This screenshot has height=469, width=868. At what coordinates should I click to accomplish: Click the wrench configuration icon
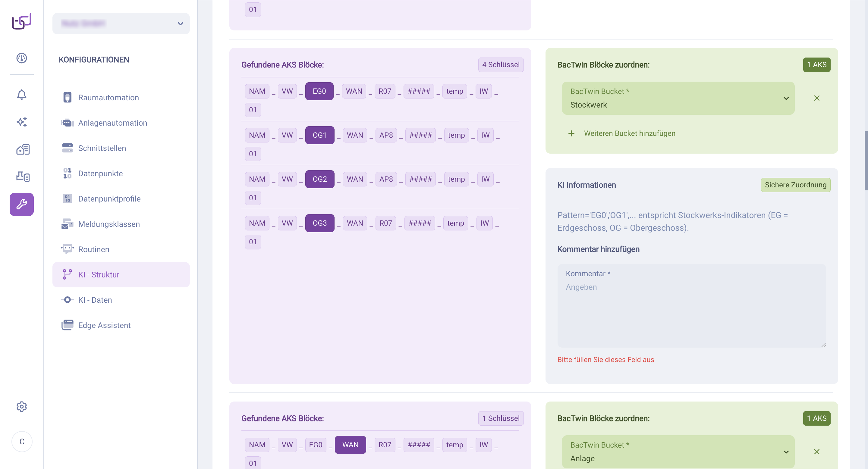click(22, 204)
